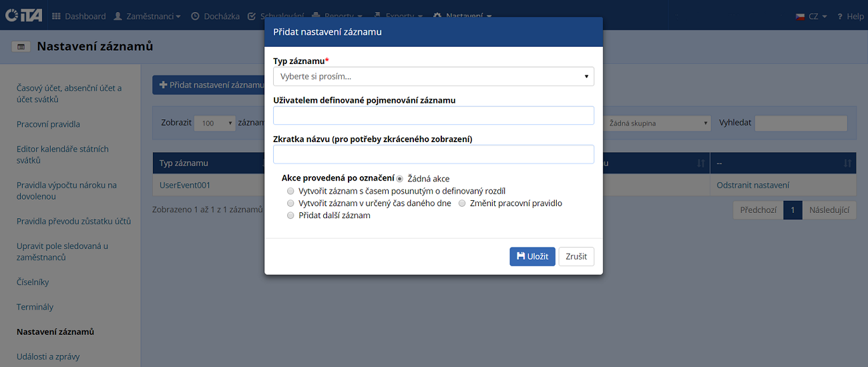
Task: Click the Help question mark icon
Action: pos(840,16)
